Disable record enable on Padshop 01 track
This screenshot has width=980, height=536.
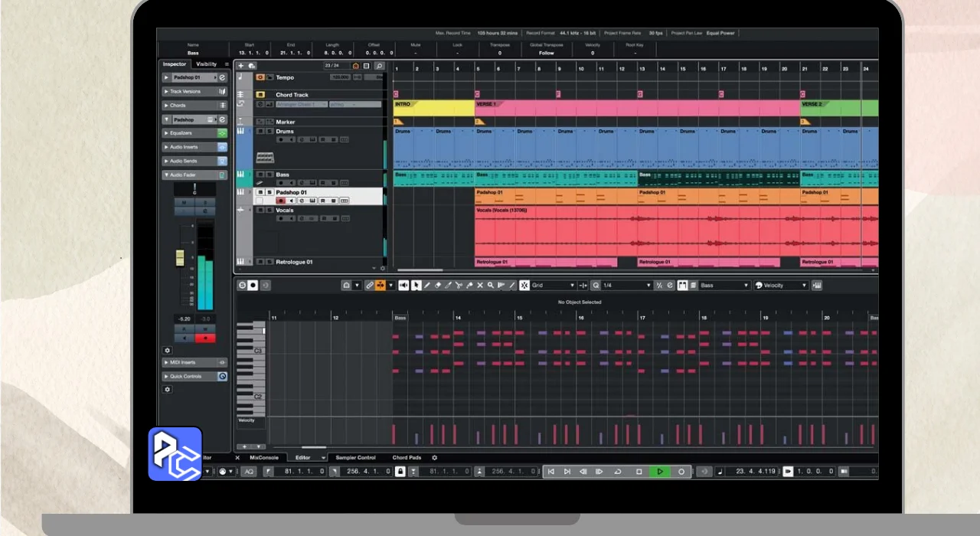click(280, 201)
